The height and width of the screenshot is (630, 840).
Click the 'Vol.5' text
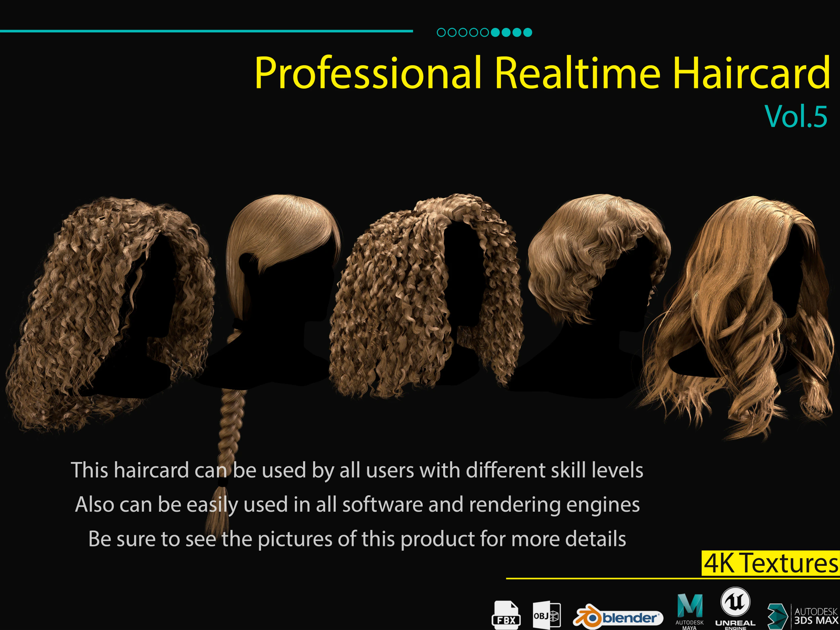tap(796, 116)
